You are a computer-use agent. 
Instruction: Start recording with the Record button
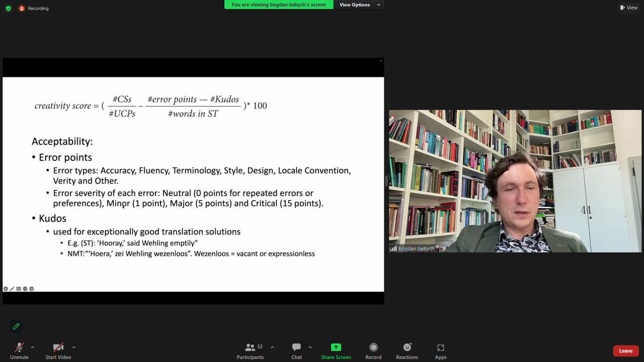click(373, 350)
